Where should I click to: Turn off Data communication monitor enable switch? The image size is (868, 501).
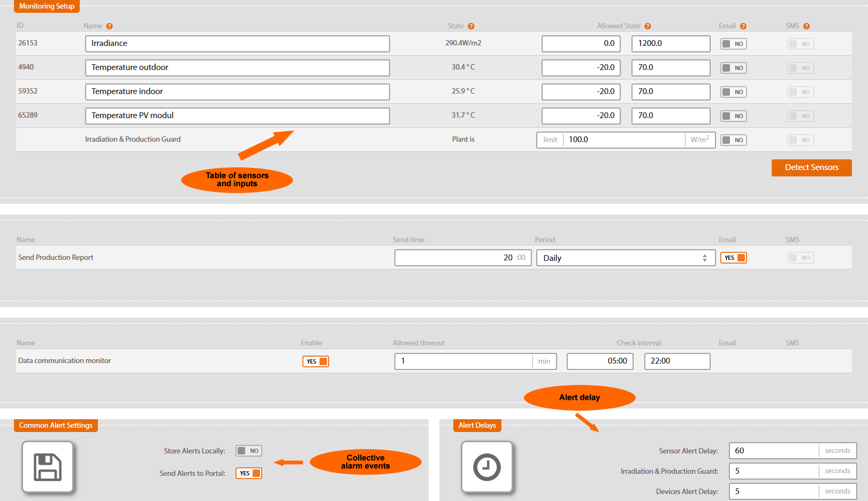pos(315,361)
